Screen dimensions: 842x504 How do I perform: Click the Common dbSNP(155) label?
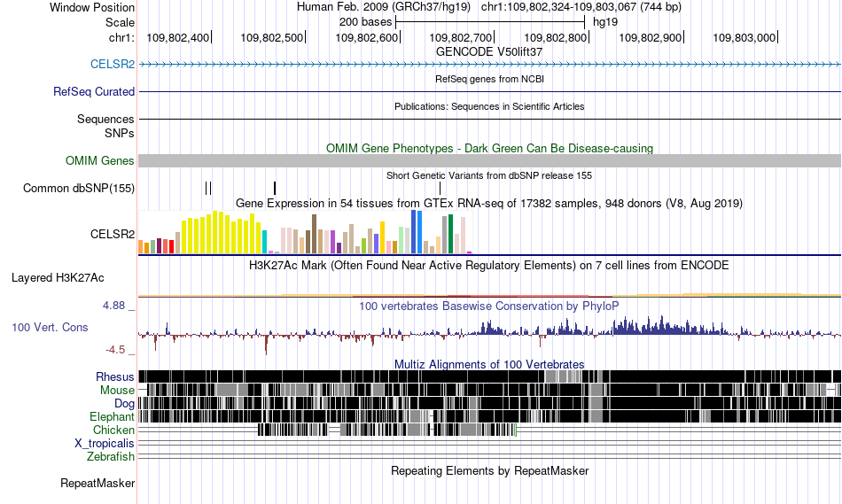(x=79, y=189)
